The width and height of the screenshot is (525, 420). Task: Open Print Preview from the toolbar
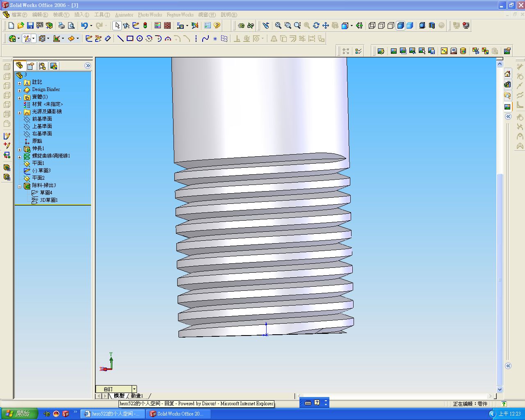71,25
